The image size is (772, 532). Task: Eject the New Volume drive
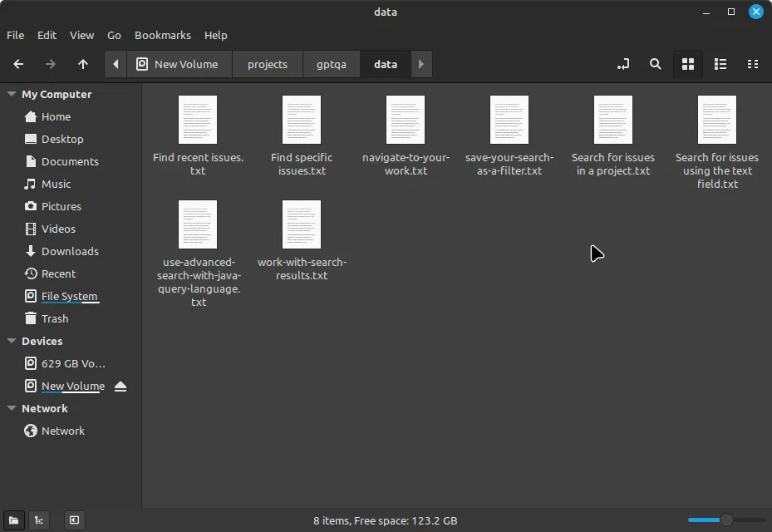pyautogui.click(x=120, y=386)
